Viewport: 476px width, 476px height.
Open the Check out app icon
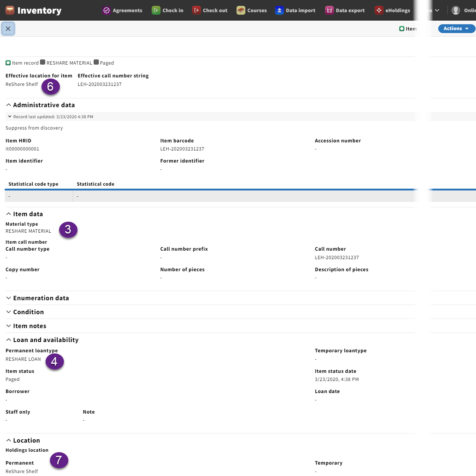pyautogui.click(x=196, y=10)
